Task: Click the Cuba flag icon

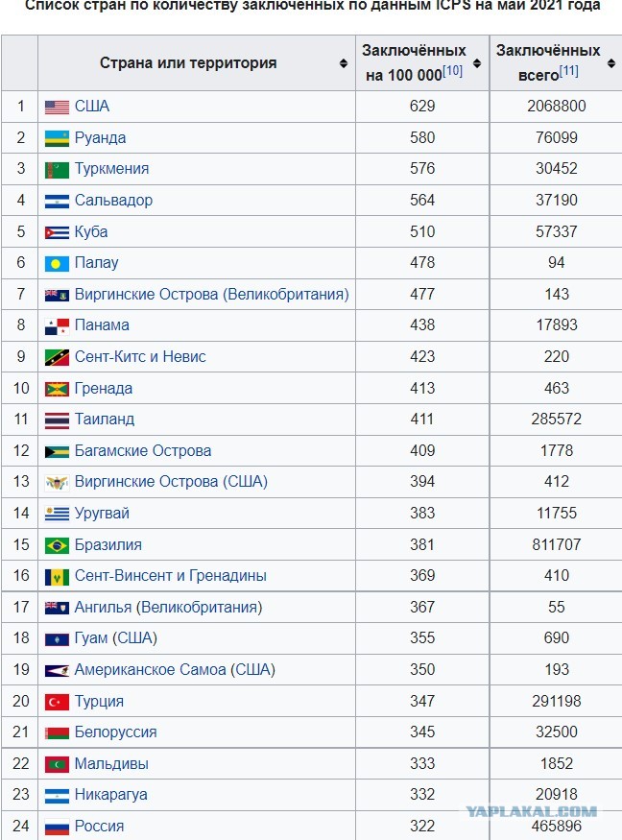Action: pyautogui.click(x=57, y=232)
